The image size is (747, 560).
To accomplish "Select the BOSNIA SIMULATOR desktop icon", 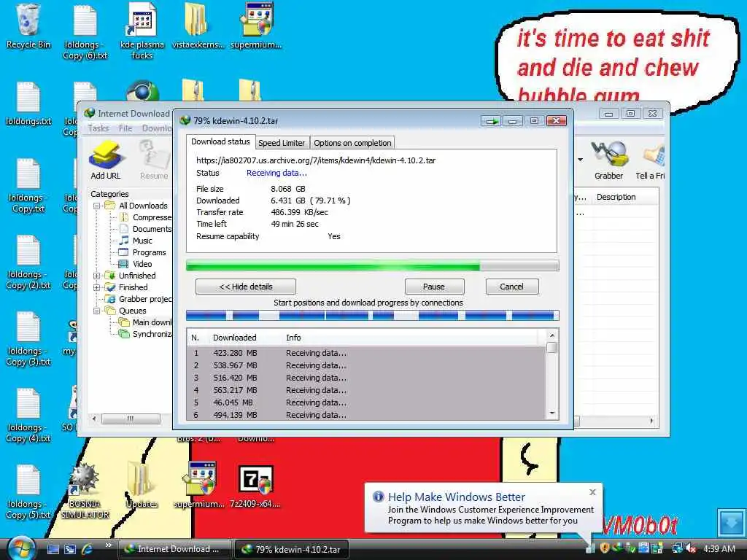I will coord(85,491).
